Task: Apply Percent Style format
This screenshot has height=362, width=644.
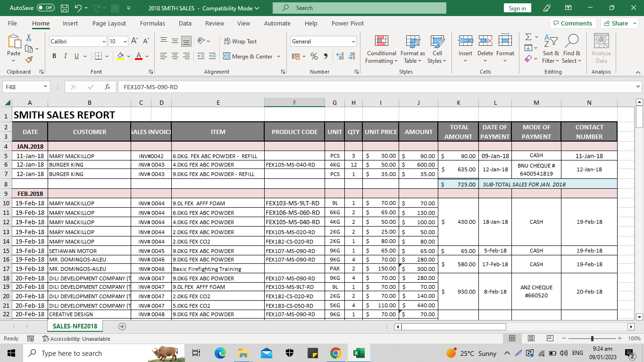Action: (x=314, y=56)
